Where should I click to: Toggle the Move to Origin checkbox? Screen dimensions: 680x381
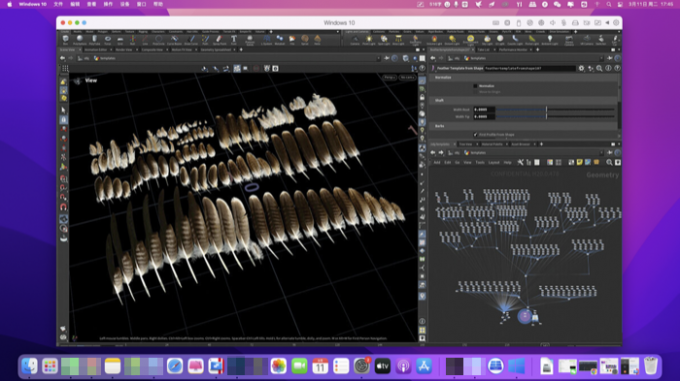(475, 91)
